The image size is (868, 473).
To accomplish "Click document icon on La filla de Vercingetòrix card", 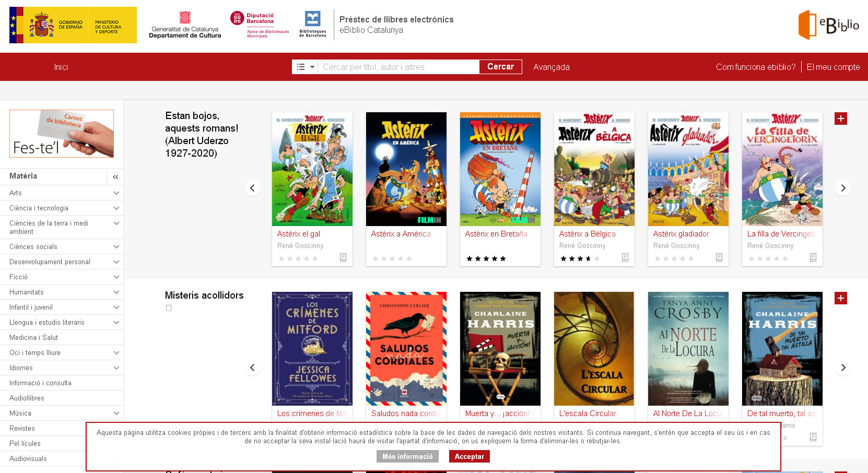I will pyautogui.click(x=813, y=257).
